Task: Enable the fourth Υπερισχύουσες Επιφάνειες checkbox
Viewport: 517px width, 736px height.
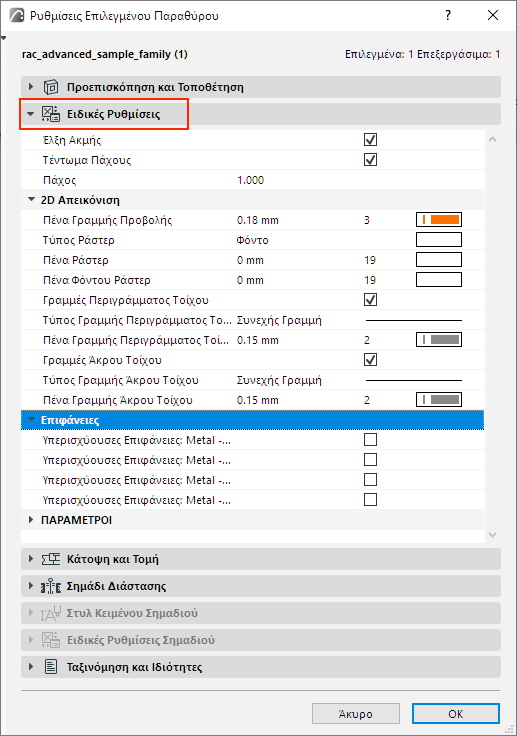Action: coord(370,500)
